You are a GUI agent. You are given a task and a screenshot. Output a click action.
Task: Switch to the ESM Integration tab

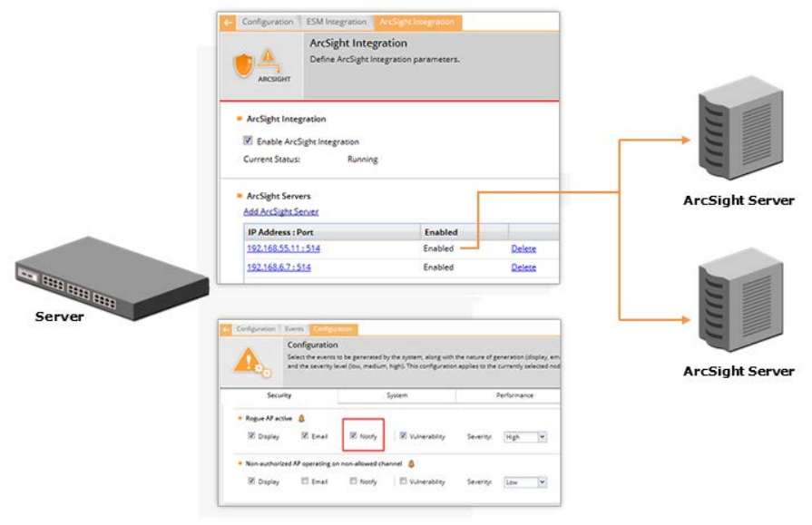336,22
